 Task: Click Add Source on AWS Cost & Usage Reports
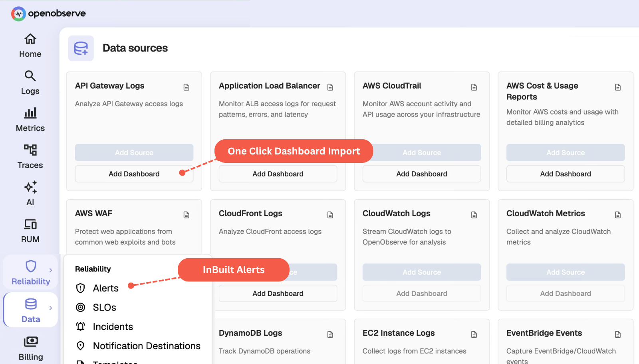click(566, 152)
